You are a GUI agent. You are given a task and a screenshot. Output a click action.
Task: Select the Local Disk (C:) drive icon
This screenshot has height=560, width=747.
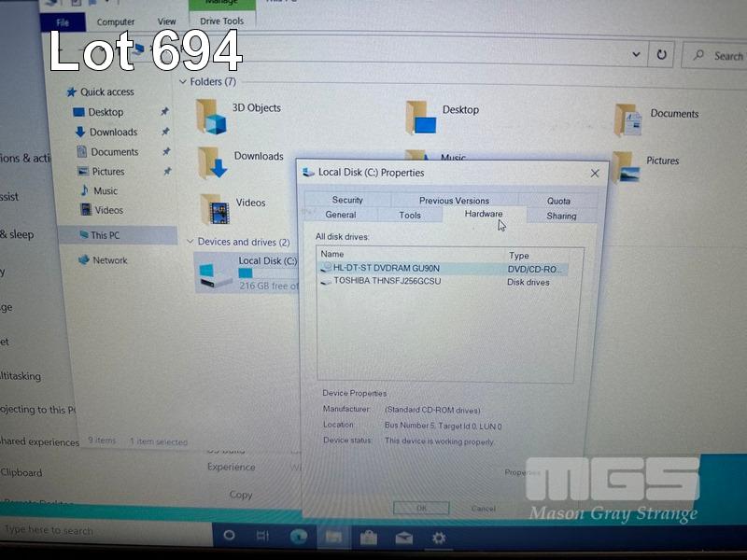pyautogui.click(x=217, y=273)
